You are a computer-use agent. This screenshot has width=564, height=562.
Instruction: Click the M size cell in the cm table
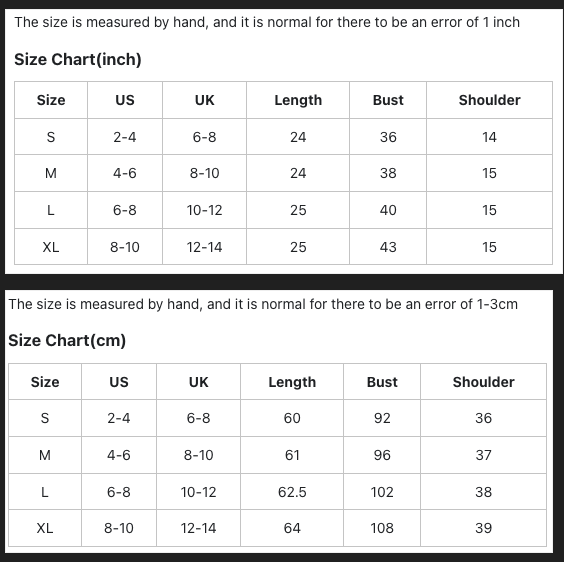45,455
